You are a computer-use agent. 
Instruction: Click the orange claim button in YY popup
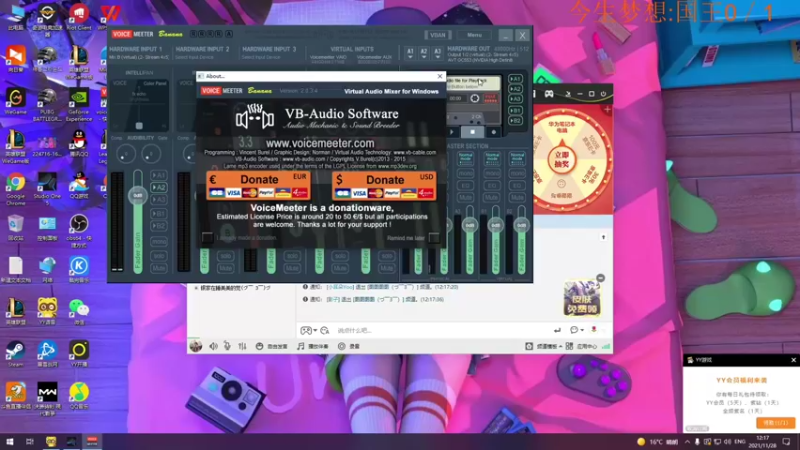click(x=776, y=423)
